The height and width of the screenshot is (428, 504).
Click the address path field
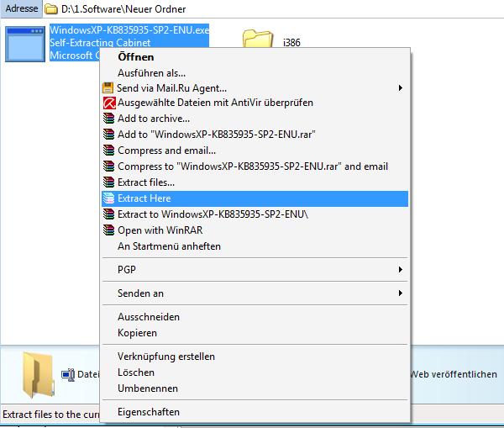pyautogui.click(x=273, y=9)
